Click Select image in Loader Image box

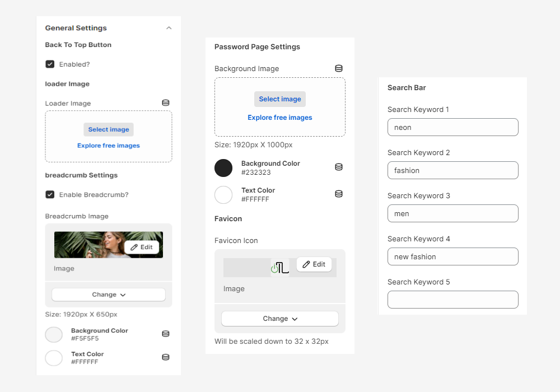(109, 129)
